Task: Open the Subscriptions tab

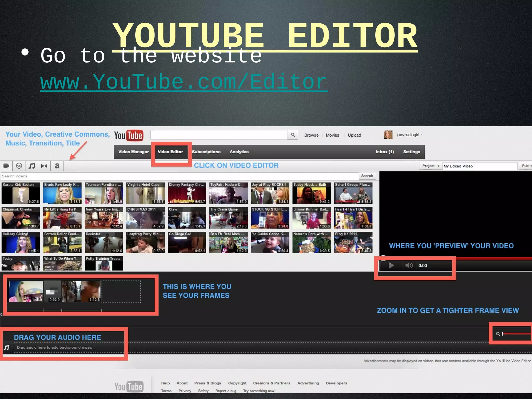Action: 206,152
